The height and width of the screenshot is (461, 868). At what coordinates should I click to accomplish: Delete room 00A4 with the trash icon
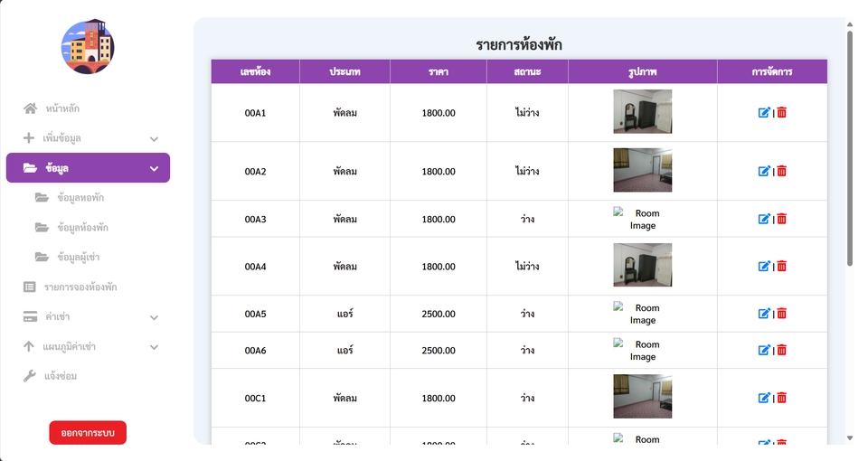[781, 266]
